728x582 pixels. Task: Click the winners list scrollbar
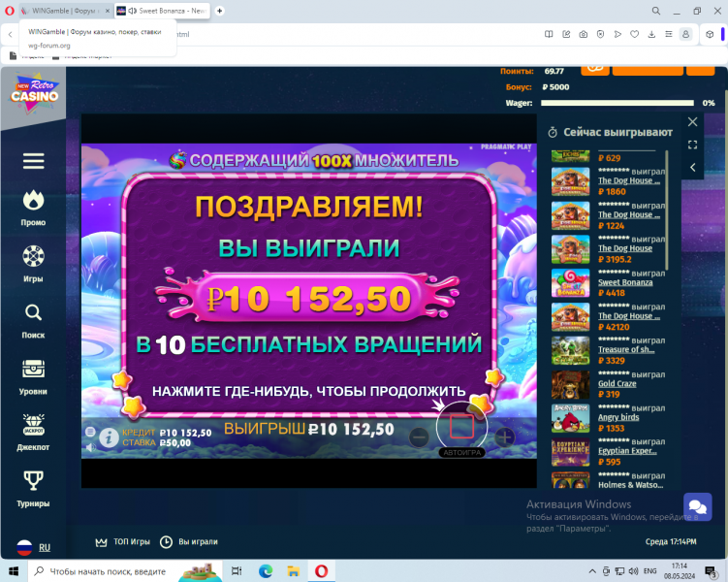point(667,210)
